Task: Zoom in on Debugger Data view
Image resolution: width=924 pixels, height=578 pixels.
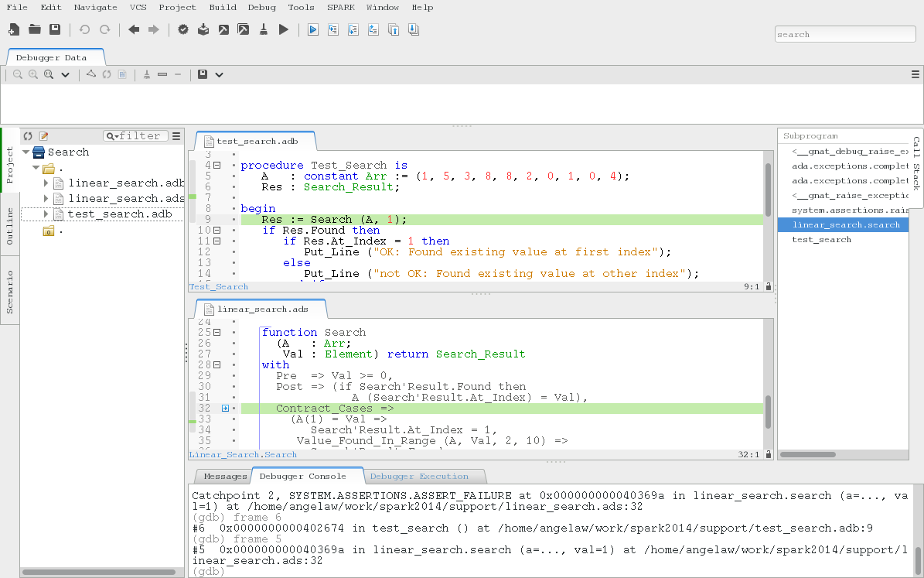Action: (33, 74)
